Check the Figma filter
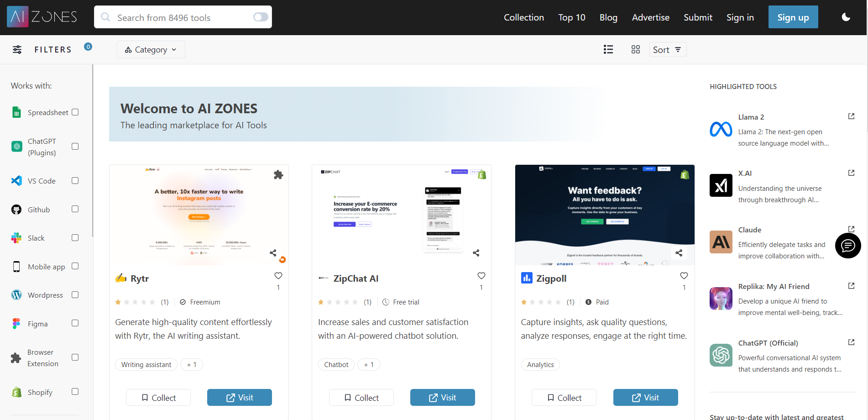Viewport: 868px width, 420px height. (75, 323)
